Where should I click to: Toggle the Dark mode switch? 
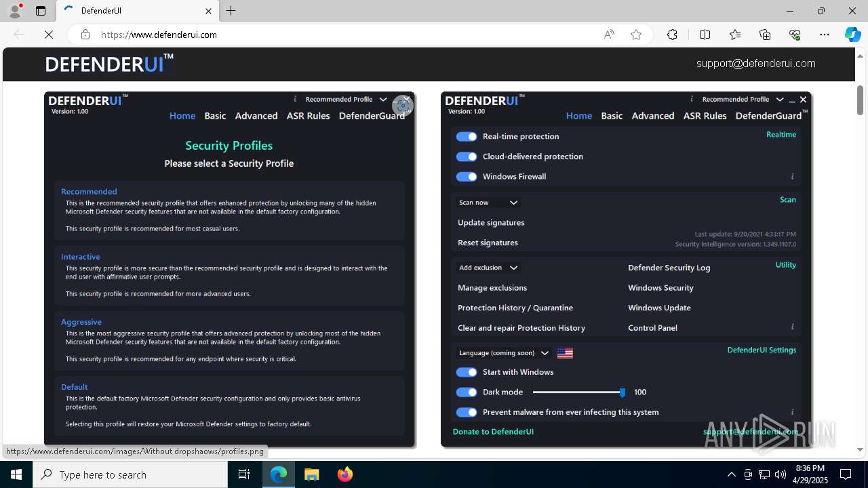point(467,392)
